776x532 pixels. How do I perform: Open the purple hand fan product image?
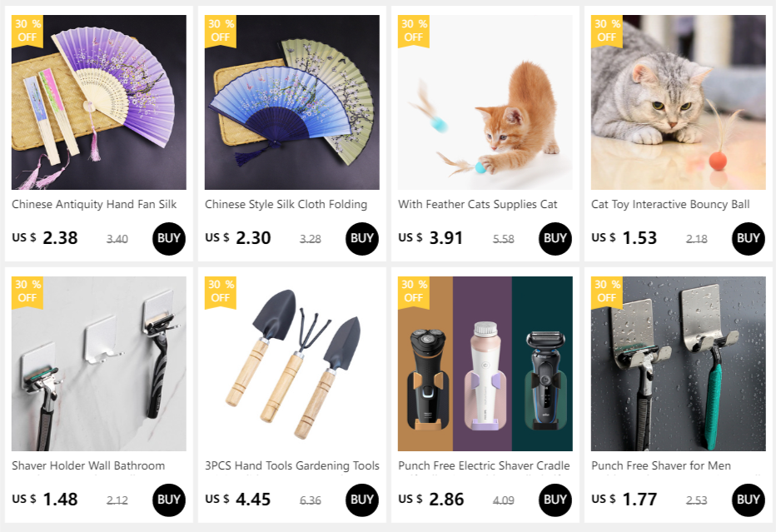tap(99, 102)
